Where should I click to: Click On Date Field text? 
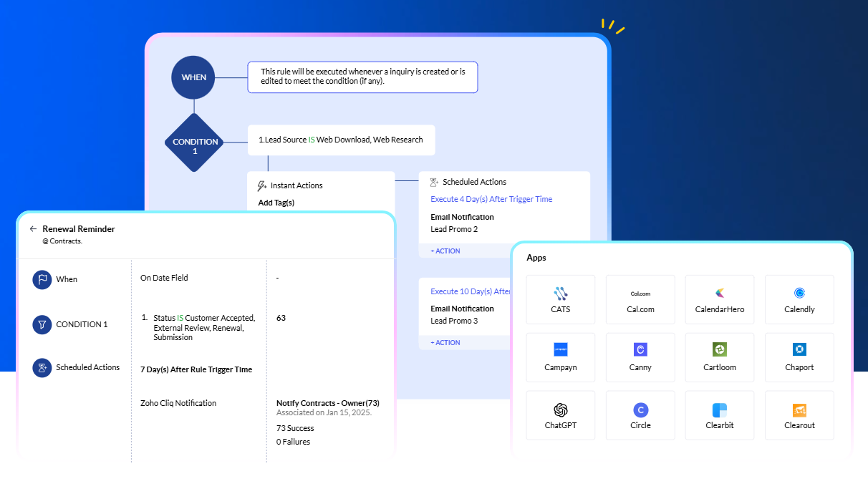coord(164,278)
